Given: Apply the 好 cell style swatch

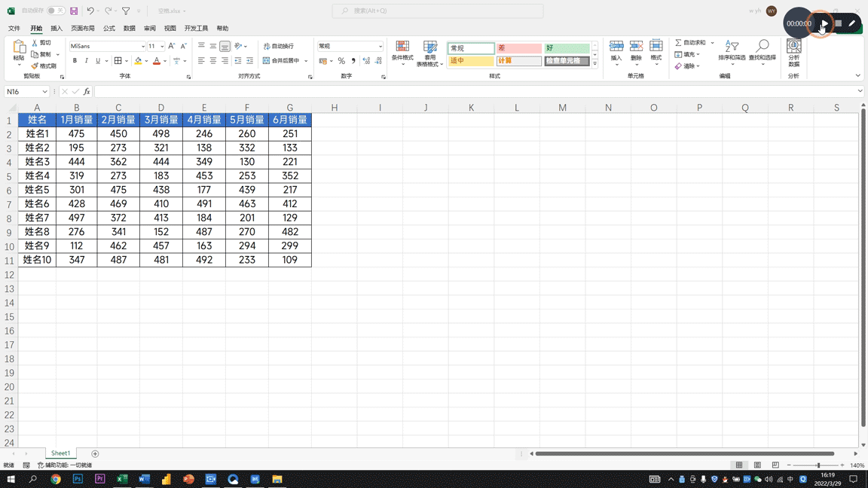Looking at the screenshot, I should (567, 48).
